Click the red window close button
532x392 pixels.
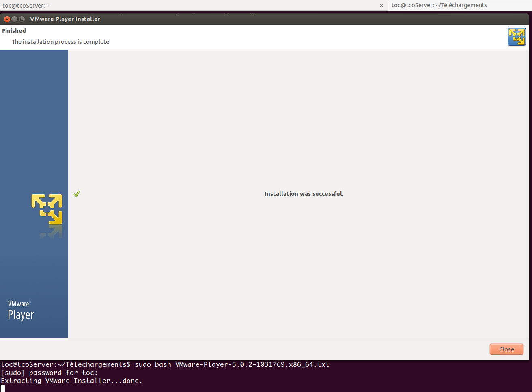[x=7, y=19]
